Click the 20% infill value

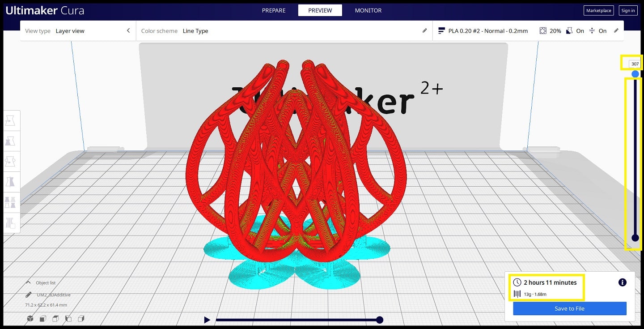(555, 31)
